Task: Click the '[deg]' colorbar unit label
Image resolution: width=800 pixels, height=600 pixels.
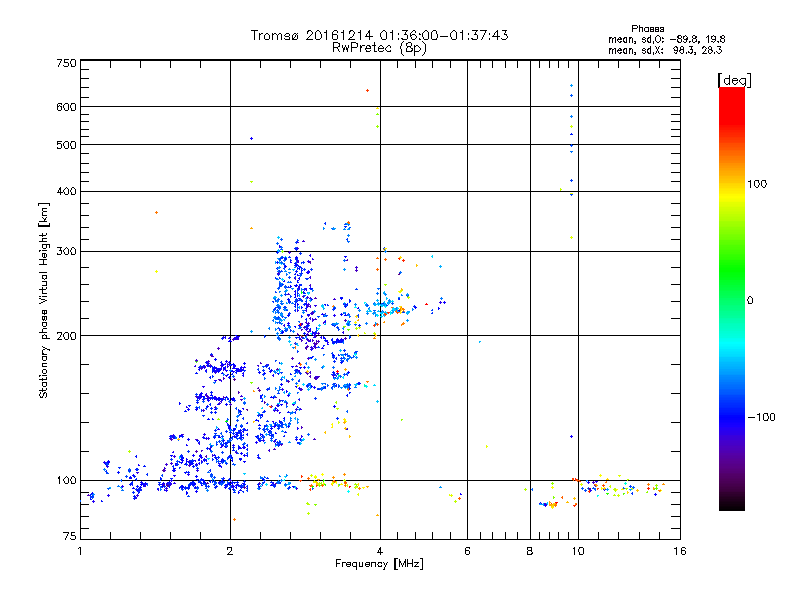Action: (734, 80)
